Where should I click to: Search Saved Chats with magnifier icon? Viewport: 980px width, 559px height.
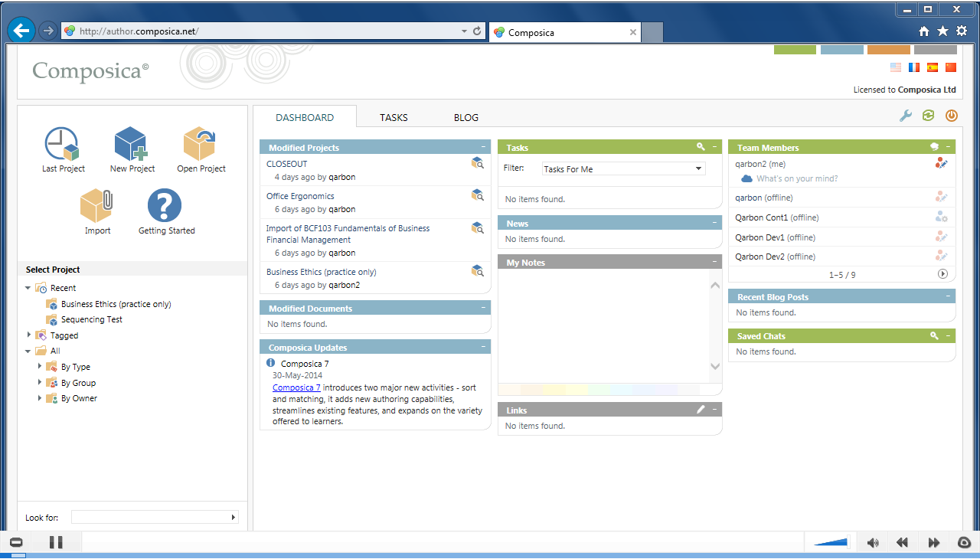click(x=934, y=335)
